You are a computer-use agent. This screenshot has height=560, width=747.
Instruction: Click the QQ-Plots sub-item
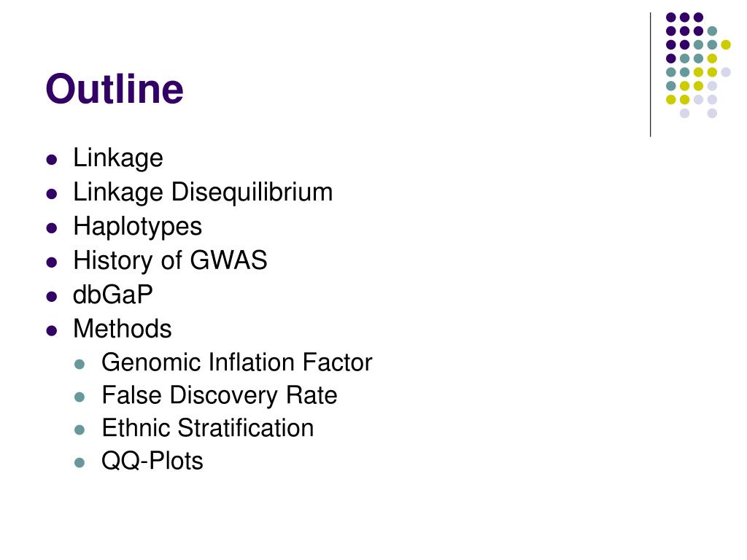pos(152,461)
